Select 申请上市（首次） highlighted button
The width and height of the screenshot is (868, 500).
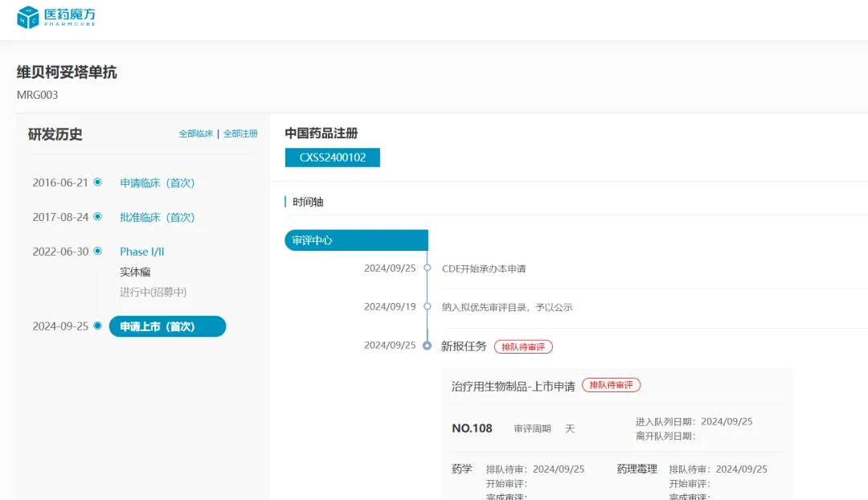[167, 326]
